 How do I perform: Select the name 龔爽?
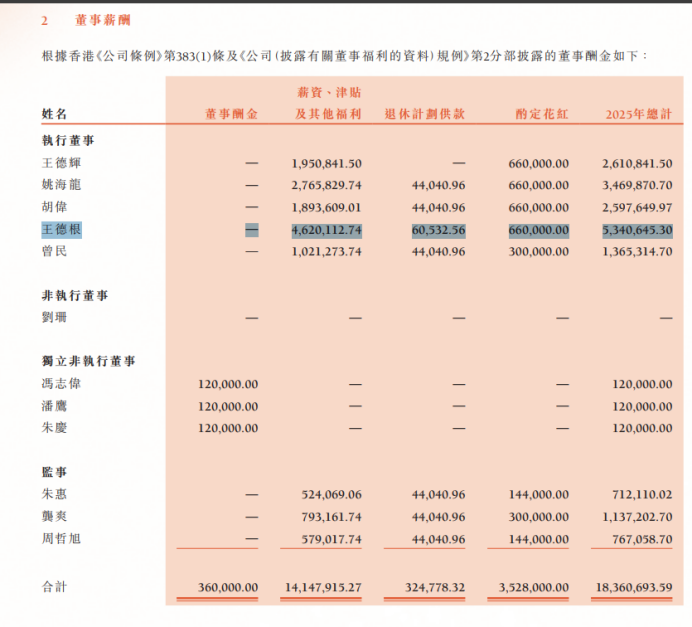click(x=54, y=516)
